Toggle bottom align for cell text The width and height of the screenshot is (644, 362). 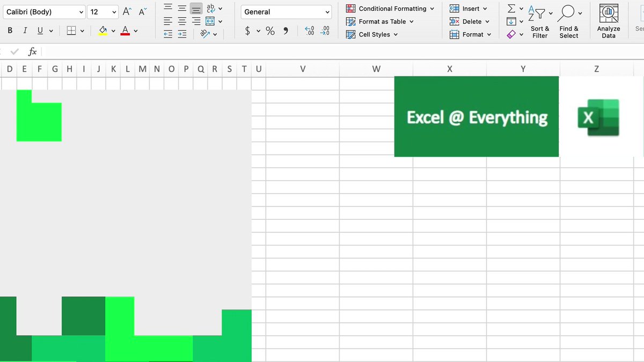[196, 8]
